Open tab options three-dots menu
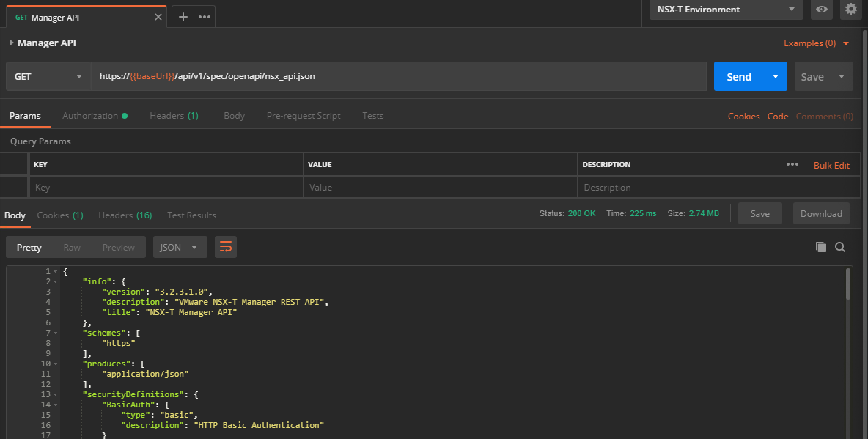Viewport: 868px width, 439px height. click(204, 17)
